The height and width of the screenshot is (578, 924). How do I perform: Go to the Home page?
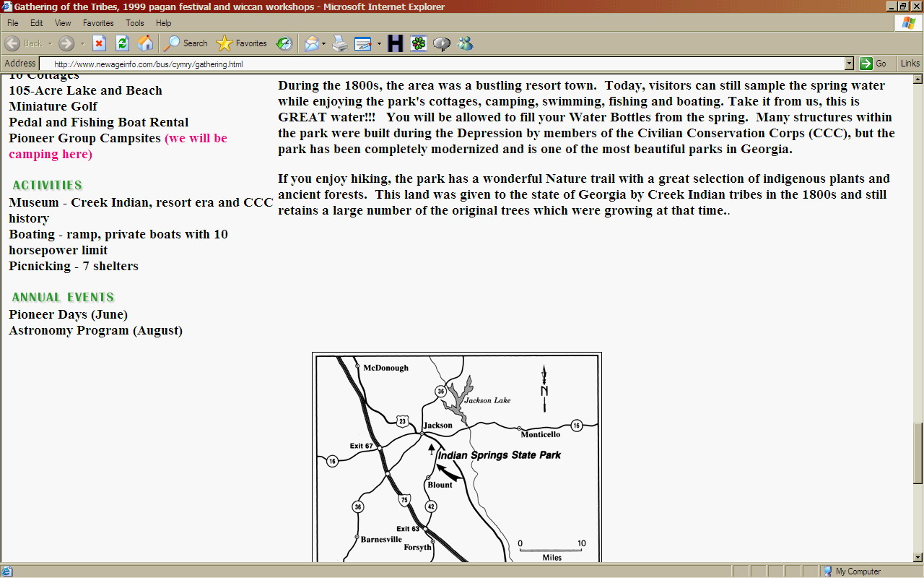click(x=145, y=43)
